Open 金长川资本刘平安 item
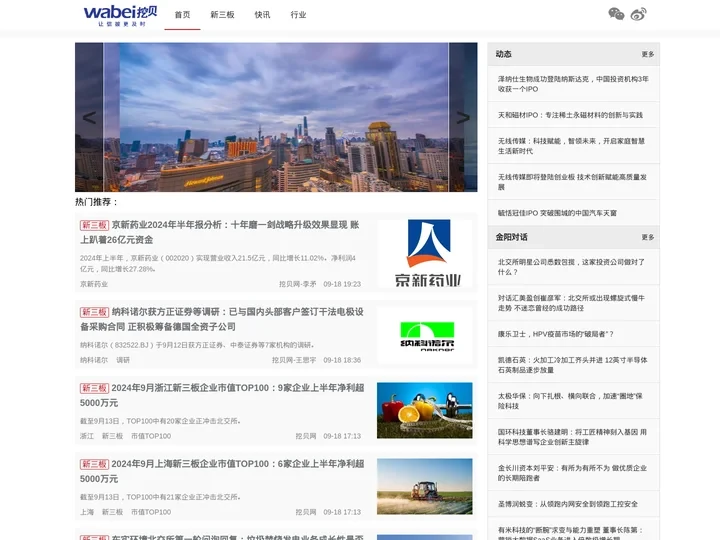This screenshot has height=540, width=720. pos(573,473)
